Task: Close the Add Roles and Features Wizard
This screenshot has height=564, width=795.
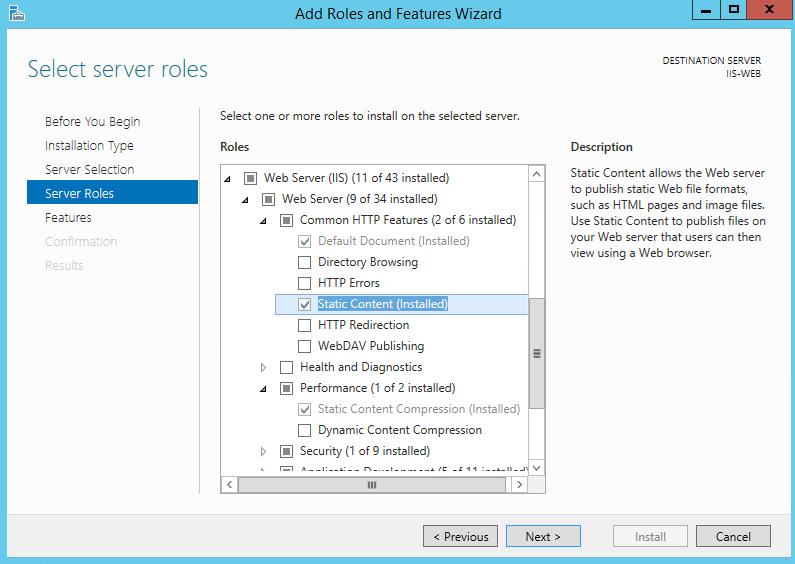Action: (770, 10)
